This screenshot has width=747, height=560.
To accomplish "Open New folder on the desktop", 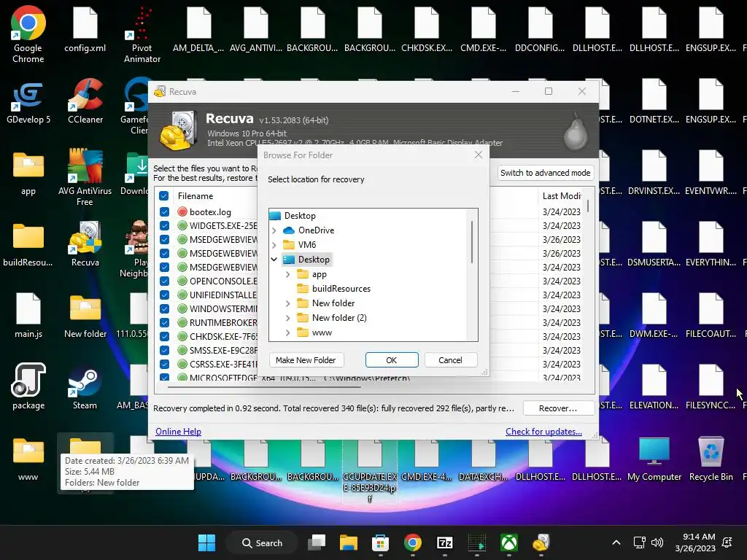I will point(85,316).
